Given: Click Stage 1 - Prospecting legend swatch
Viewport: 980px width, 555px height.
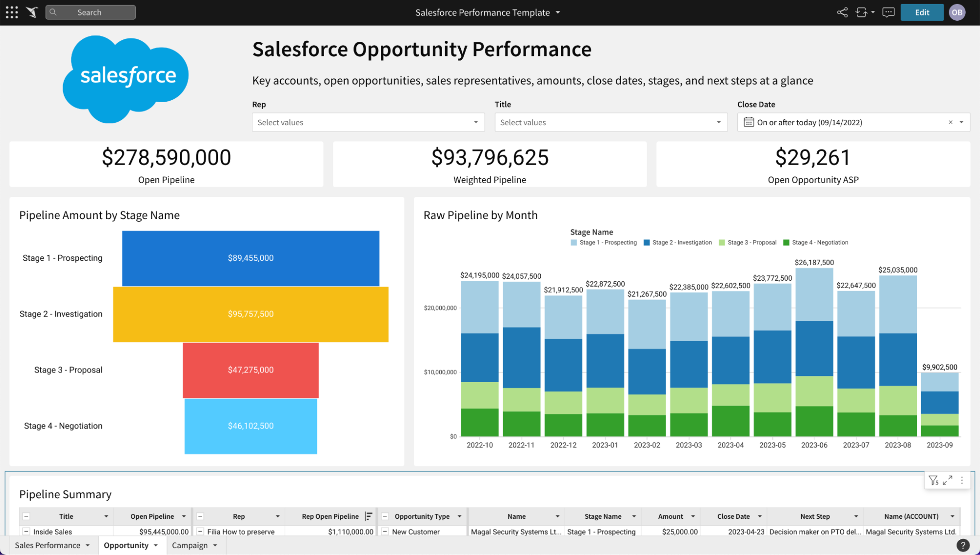Looking at the screenshot, I should pyautogui.click(x=574, y=242).
